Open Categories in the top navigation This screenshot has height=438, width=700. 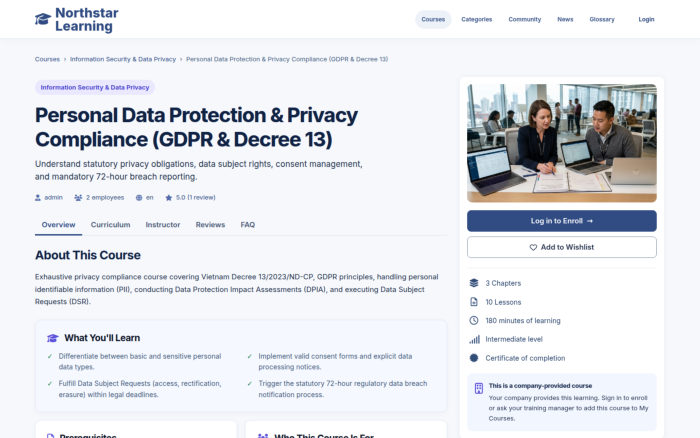[476, 20]
